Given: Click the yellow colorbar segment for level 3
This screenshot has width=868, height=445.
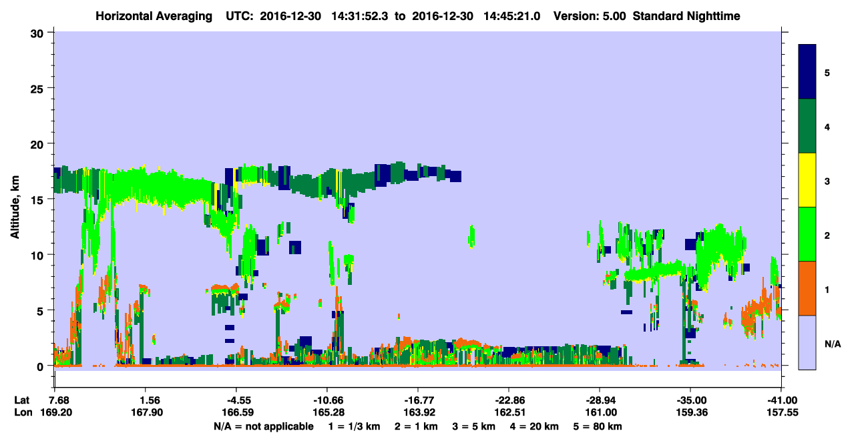Looking at the screenshot, I should tap(807, 180).
